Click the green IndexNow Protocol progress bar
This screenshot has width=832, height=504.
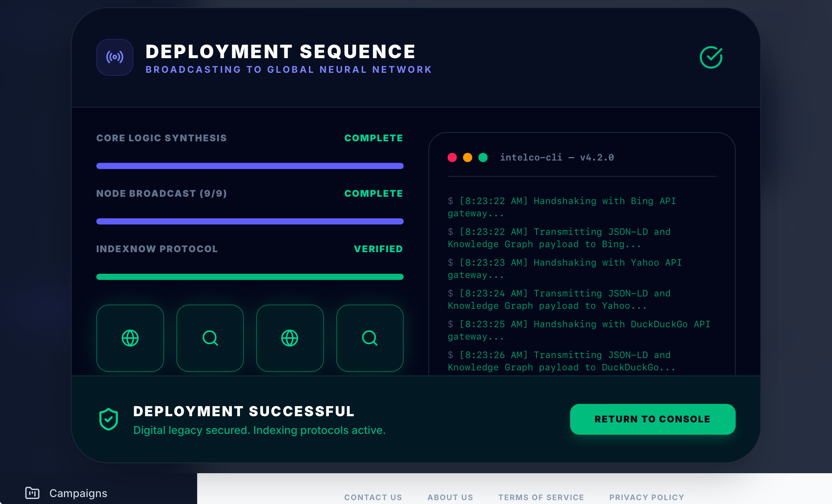point(250,277)
